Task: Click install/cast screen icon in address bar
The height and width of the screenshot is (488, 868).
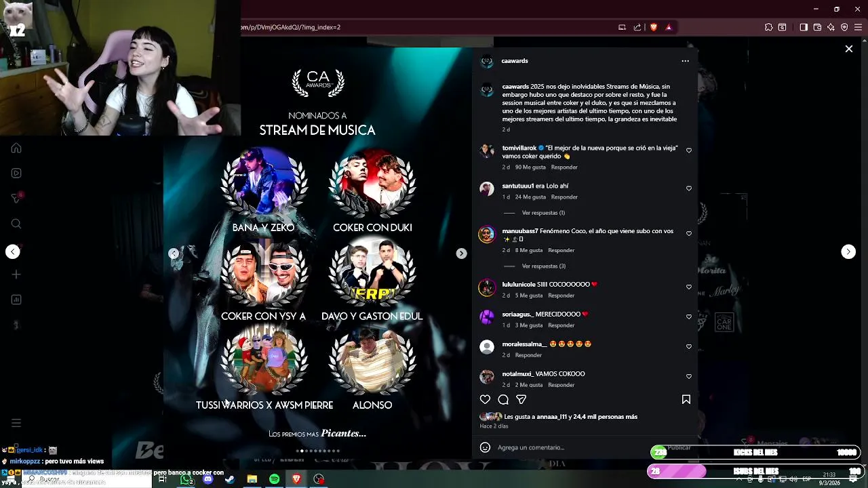Action: click(x=622, y=27)
